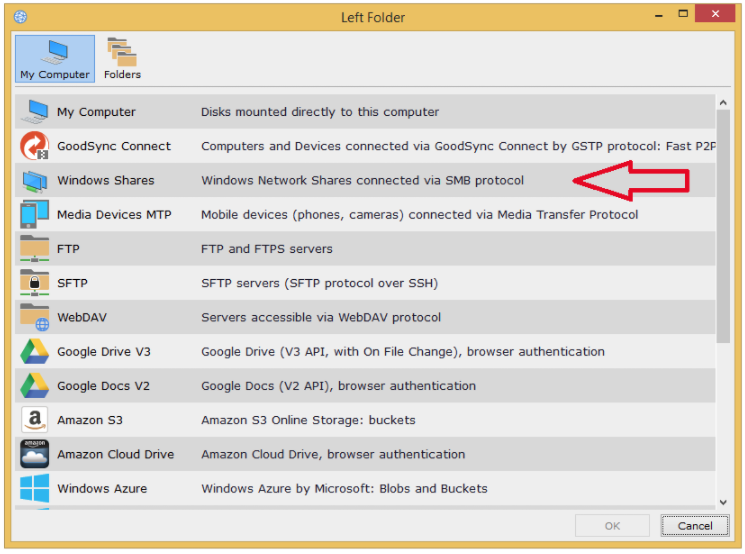
Task: Click the WebDAV folder icon
Action: (x=34, y=318)
